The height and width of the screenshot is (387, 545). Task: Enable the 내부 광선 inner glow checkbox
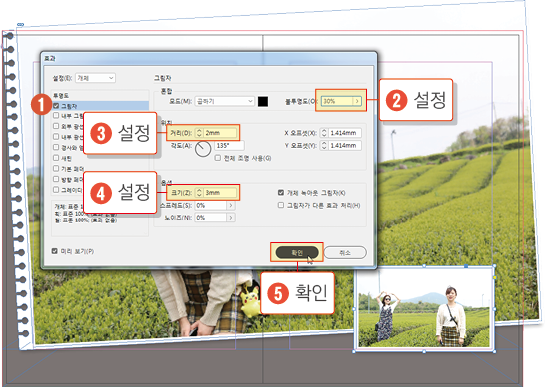[x=56, y=137]
